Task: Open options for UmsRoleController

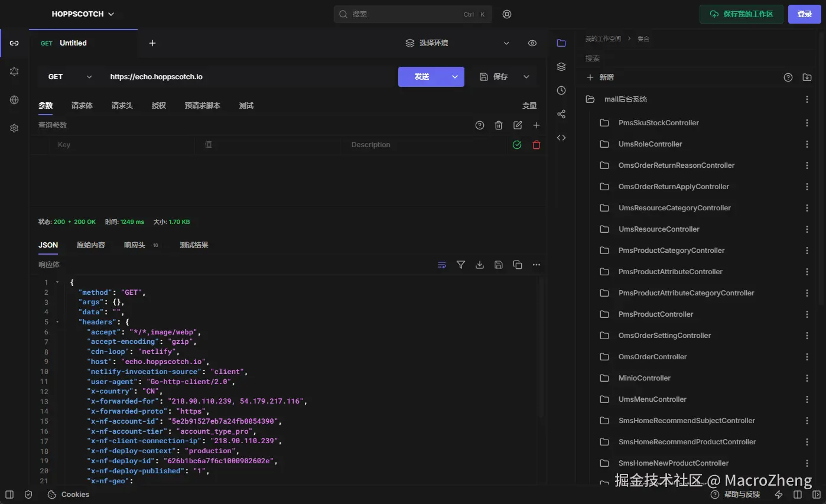Action: click(807, 144)
